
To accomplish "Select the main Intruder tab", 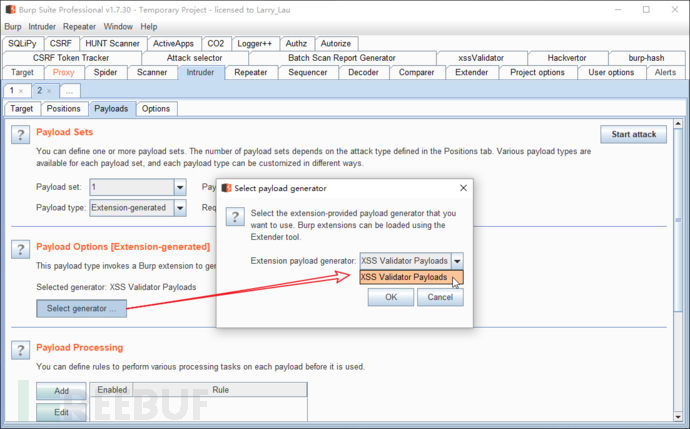I will pos(200,72).
